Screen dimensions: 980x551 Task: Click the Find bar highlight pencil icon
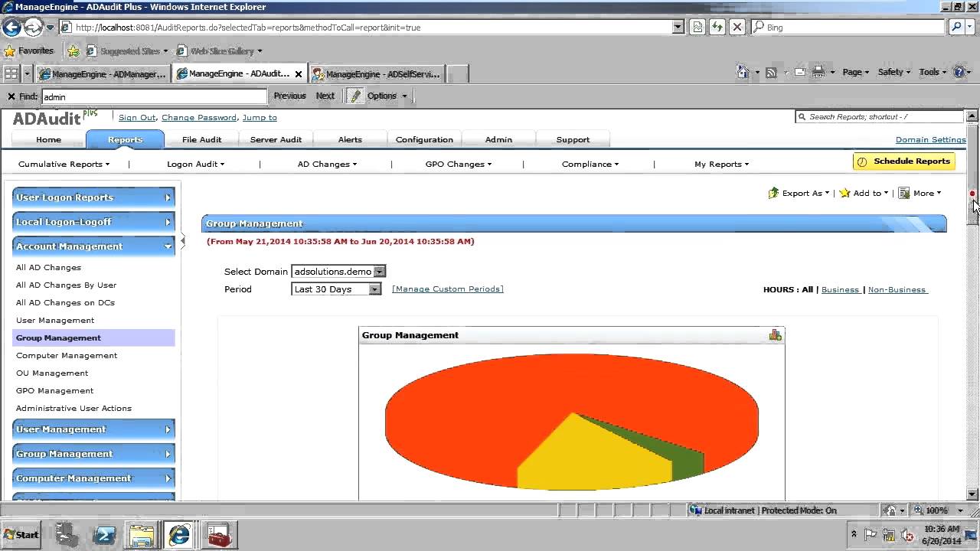pos(354,96)
